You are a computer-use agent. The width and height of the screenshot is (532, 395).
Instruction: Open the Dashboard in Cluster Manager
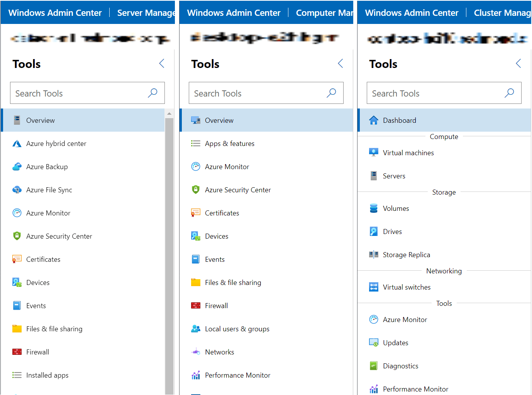tap(399, 120)
